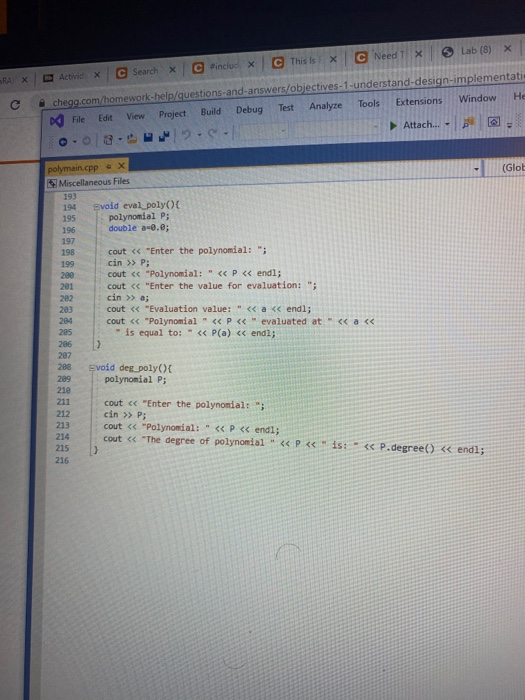Open the Build menu
Screen dimensions: 525x700
tap(211, 112)
